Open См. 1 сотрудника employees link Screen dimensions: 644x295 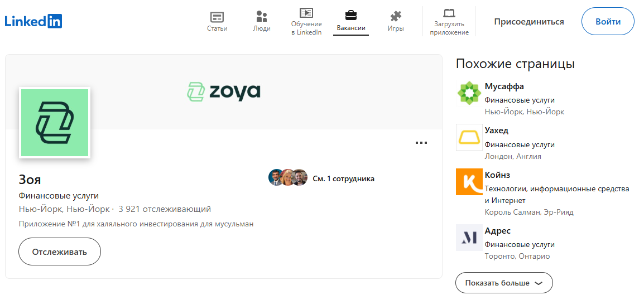tap(343, 179)
